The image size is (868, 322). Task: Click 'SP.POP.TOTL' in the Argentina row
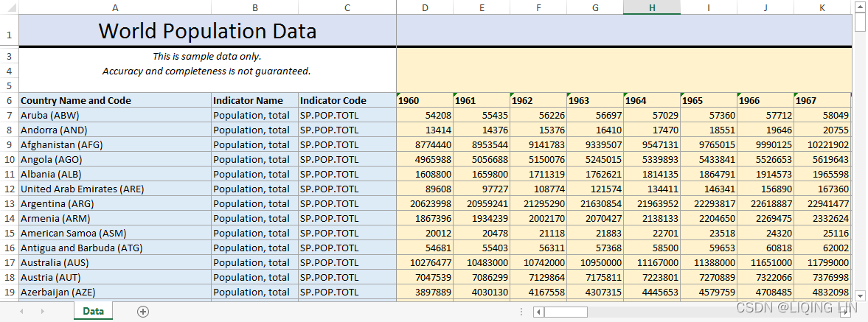(x=347, y=203)
